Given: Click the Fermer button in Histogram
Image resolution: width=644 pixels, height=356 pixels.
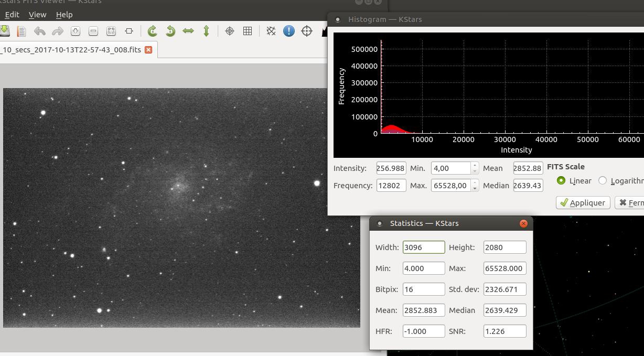Looking at the screenshot, I should coord(629,202).
